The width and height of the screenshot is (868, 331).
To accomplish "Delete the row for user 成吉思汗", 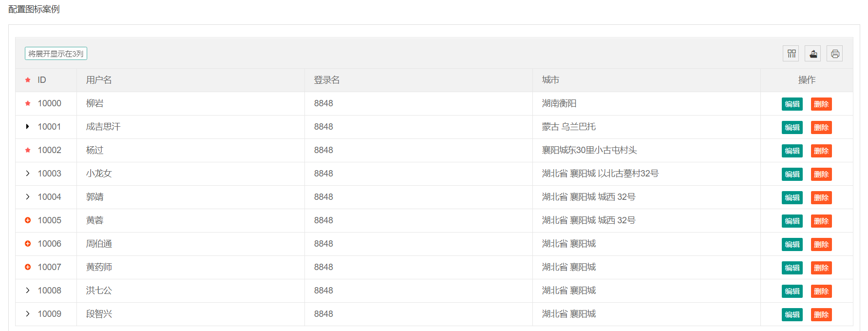I will click(x=821, y=127).
